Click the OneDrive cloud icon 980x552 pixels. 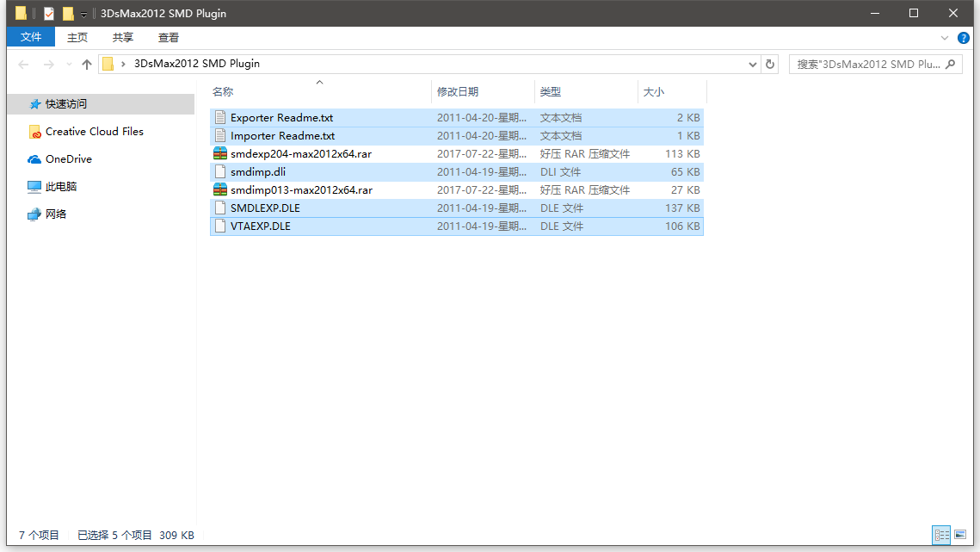coord(34,159)
